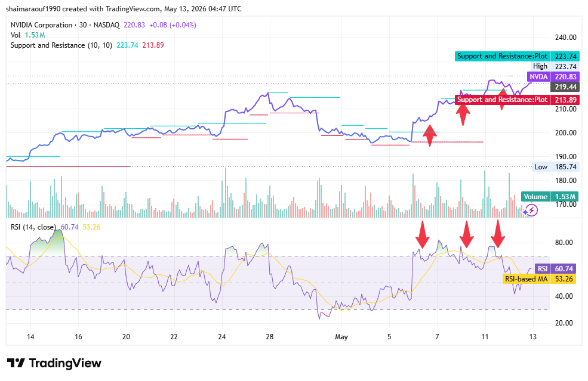Click the 80.00 RSI axis value
The height and width of the screenshot is (381, 588).
tap(564, 243)
